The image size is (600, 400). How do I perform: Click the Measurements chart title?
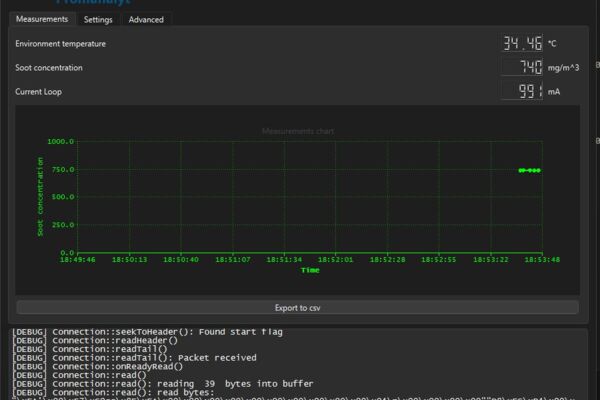pyautogui.click(x=298, y=131)
